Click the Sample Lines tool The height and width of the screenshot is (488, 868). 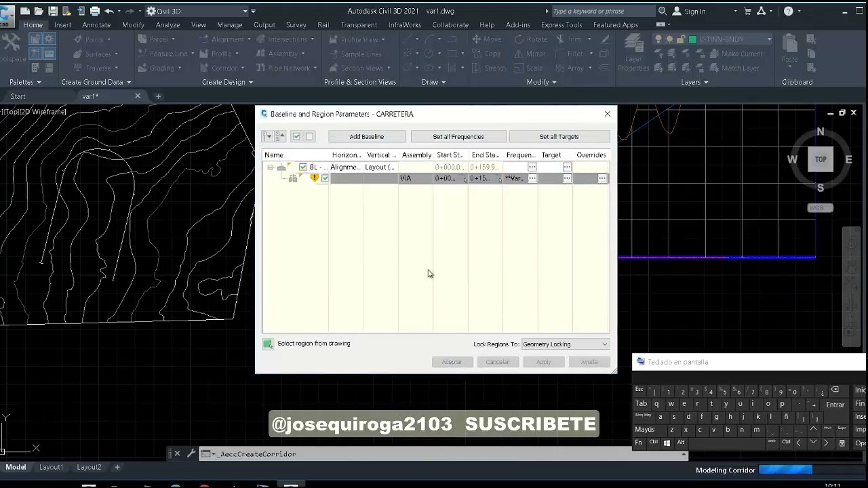pos(355,54)
